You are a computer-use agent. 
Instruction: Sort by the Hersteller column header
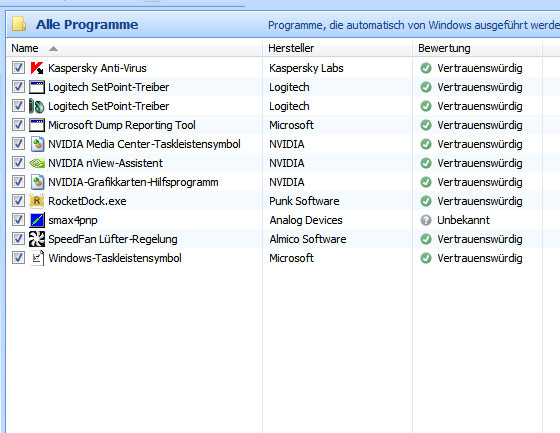(x=338, y=48)
